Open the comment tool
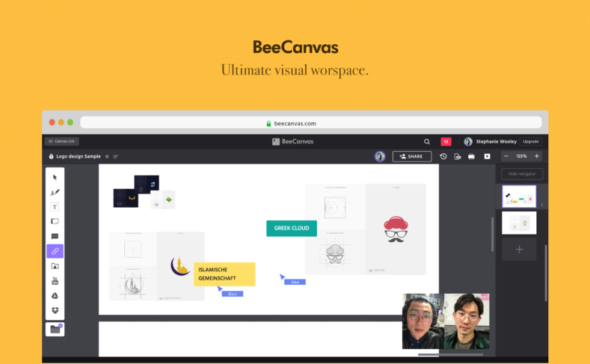Screen dimensions: 590x364 point(55,236)
